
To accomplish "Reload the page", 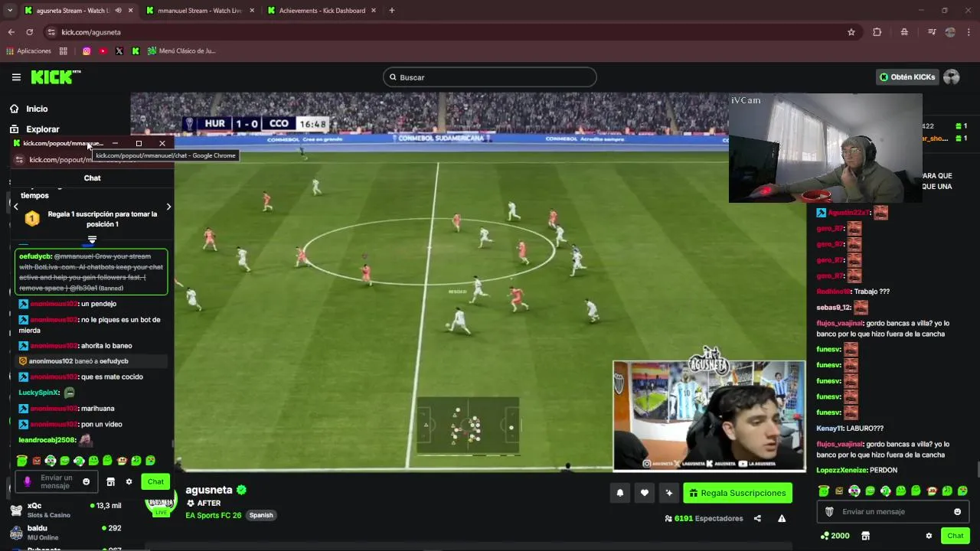I will coord(29,32).
